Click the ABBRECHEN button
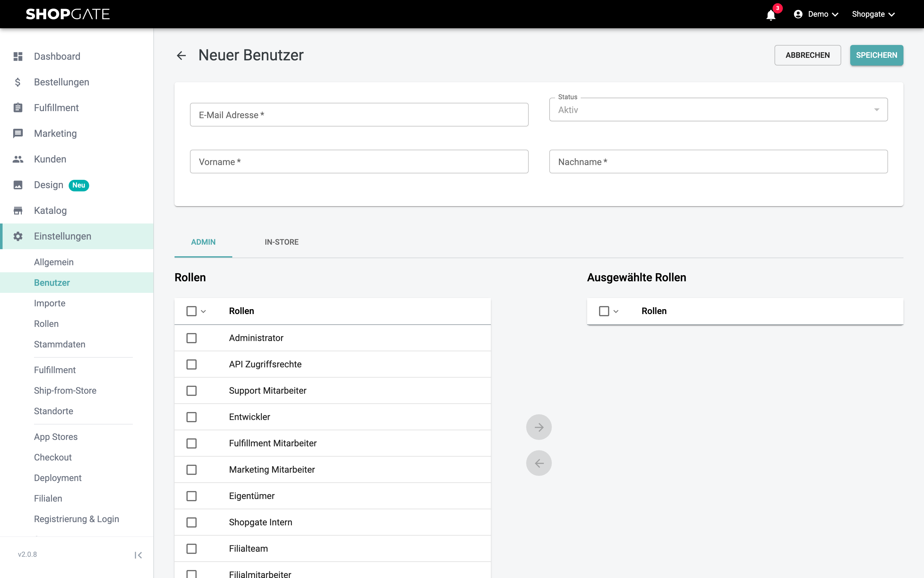The width and height of the screenshot is (924, 578). pos(808,55)
